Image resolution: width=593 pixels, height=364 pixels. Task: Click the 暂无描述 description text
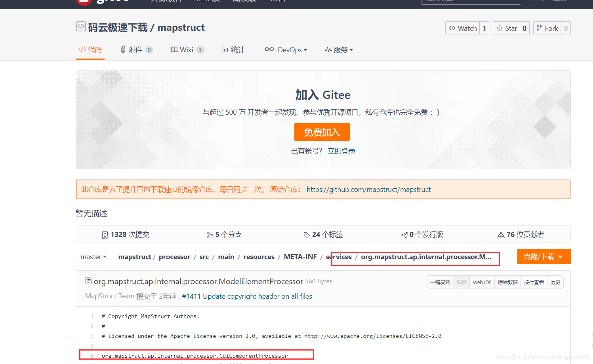(92, 213)
